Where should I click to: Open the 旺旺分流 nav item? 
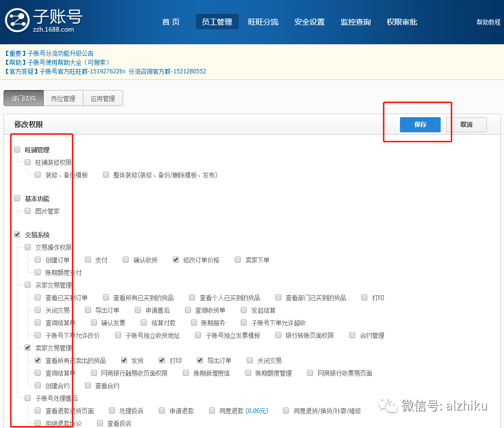(x=263, y=22)
